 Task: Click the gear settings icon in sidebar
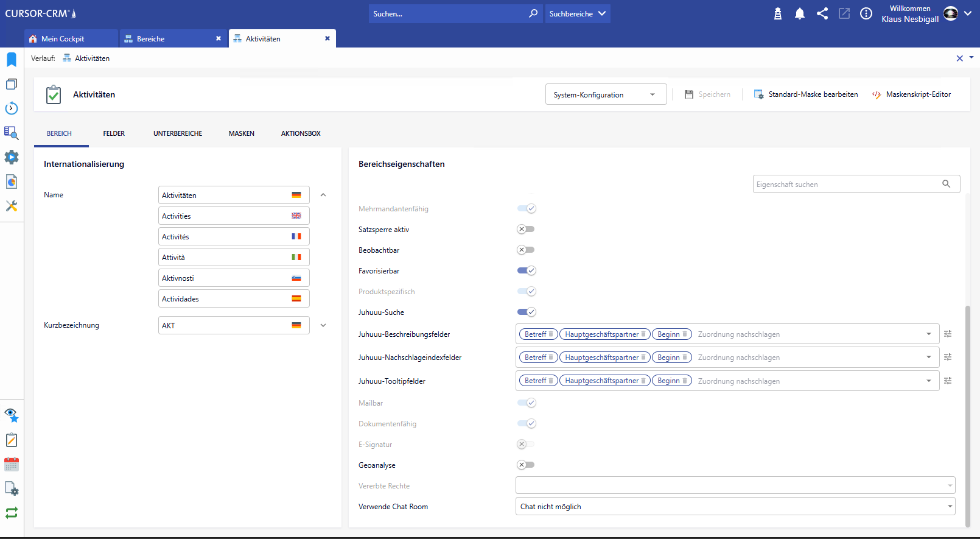(x=12, y=157)
